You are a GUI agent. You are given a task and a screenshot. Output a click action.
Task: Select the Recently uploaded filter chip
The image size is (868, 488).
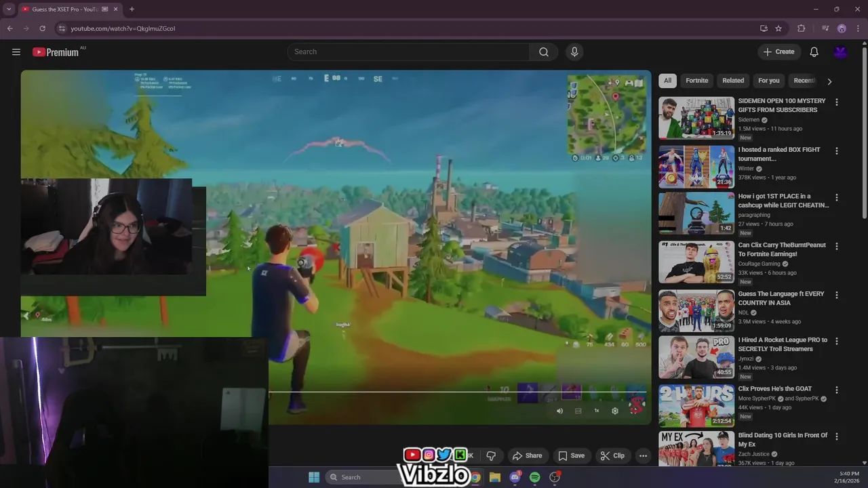[804, 81]
